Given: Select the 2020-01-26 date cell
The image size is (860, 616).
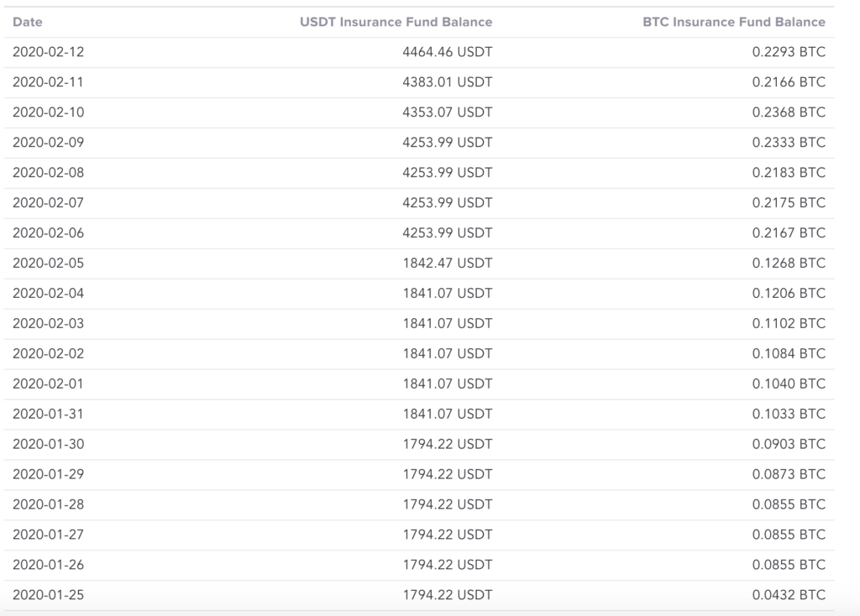Looking at the screenshot, I should click(x=48, y=565).
